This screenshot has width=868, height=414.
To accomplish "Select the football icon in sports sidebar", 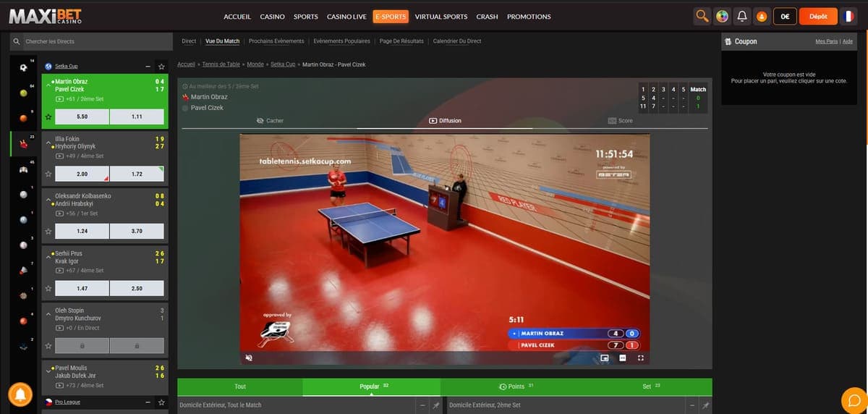I will 24,68.
